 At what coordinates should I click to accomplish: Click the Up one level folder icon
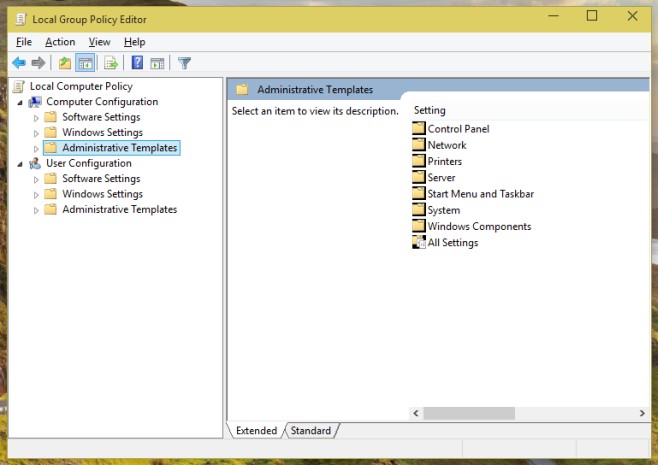tap(65, 63)
